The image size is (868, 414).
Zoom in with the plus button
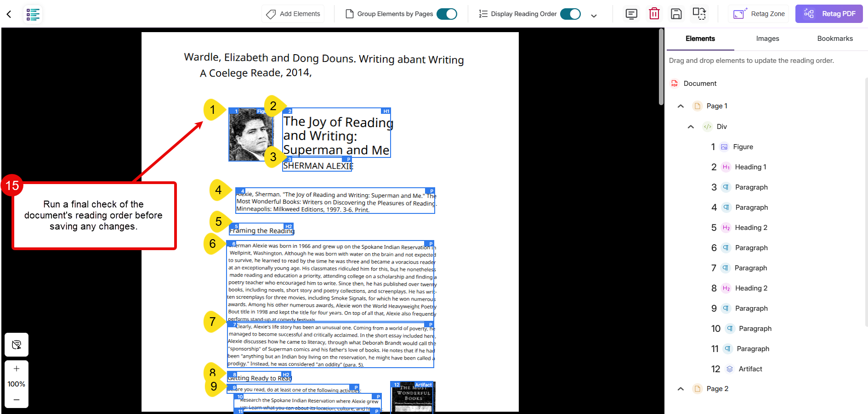click(x=17, y=369)
